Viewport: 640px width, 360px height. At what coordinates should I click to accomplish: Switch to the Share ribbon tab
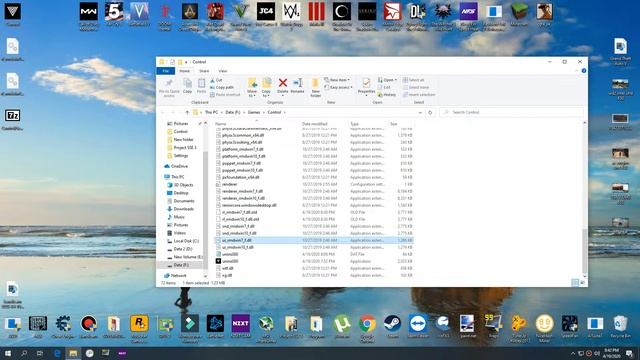coord(204,71)
